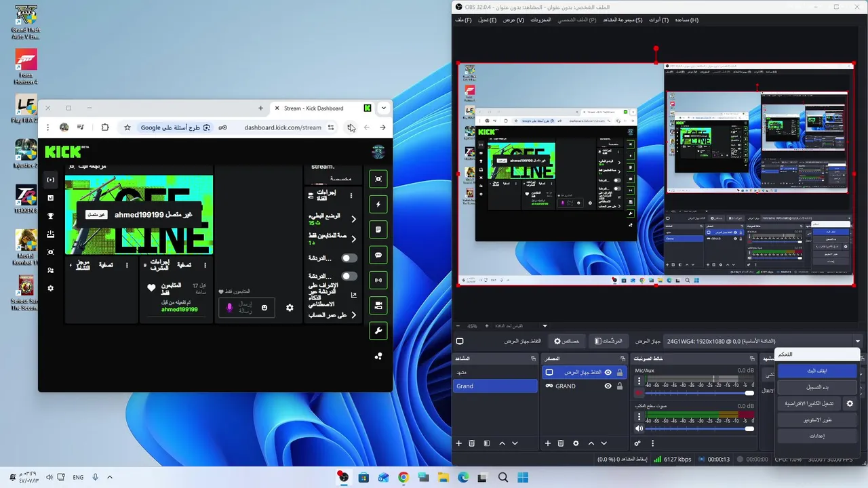Click Stop Streaming button in OBS controls
This screenshot has height=488, width=868.
coord(817,371)
